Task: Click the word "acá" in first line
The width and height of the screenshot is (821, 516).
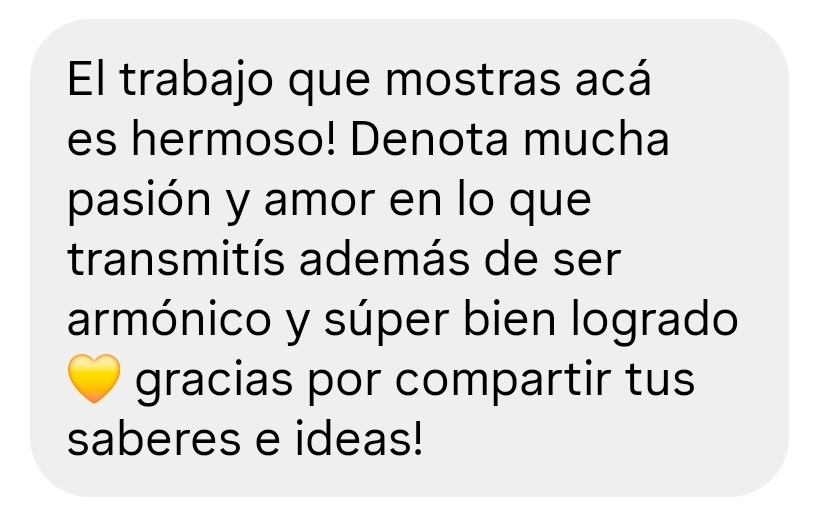Action: pyautogui.click(x=613, y=79)
